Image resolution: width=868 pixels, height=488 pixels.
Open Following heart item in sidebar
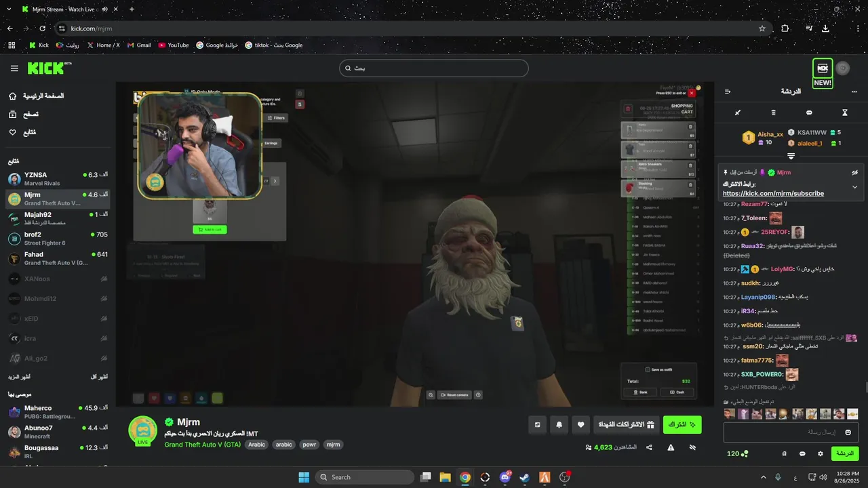(24, 132)
